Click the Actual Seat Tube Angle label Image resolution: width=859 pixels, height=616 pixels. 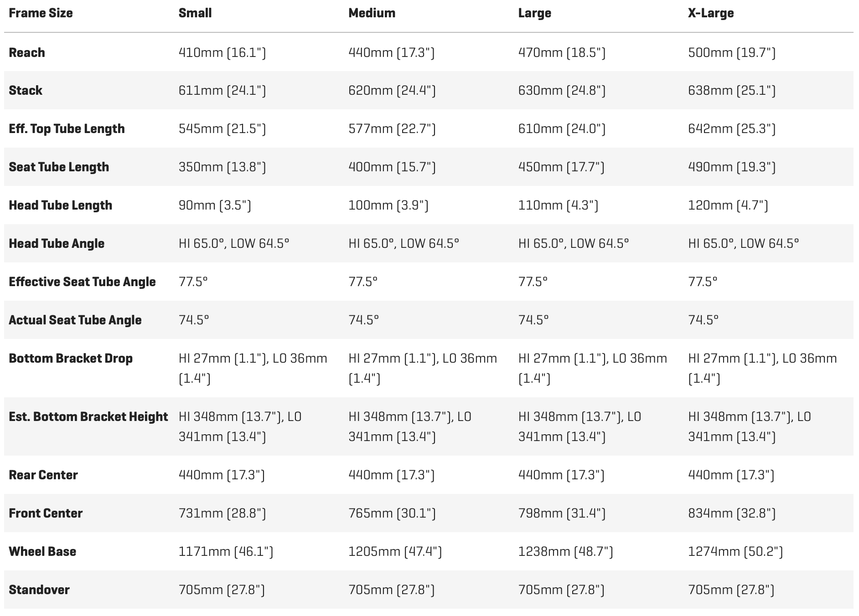coord(75,320)
